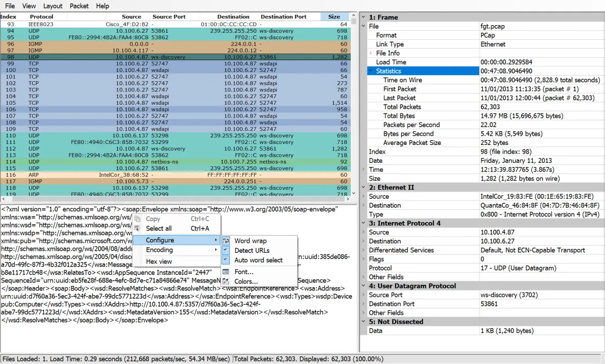The width and height of the screenshot is (605, 364).
Task: Open the View menu
Action: coord(29,6)
